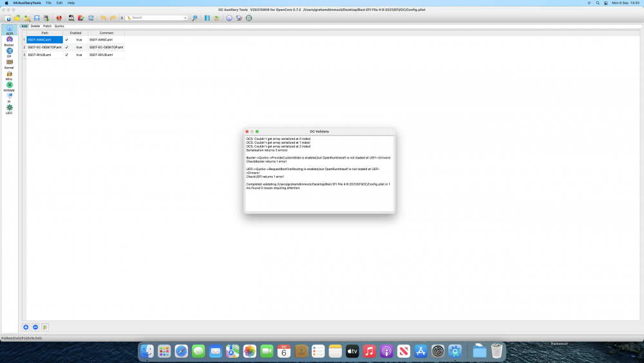The image size is (644, 363).
Task: Uncheck Enabled for SSDT-AWAC.aml
Action: 66,40
